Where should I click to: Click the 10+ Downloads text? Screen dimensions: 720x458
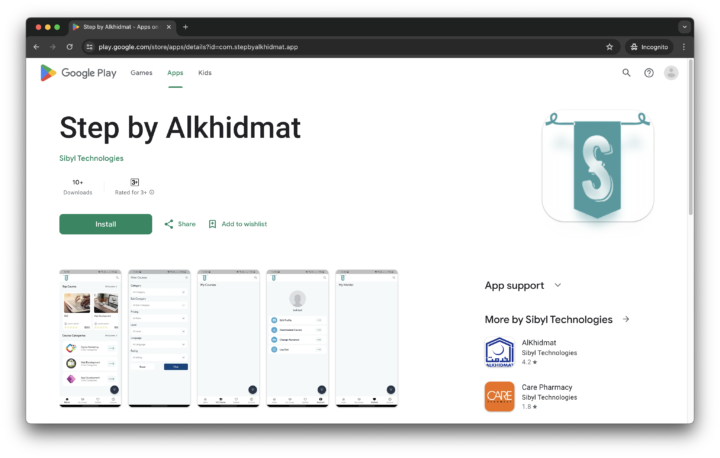[x=78, y=187]
